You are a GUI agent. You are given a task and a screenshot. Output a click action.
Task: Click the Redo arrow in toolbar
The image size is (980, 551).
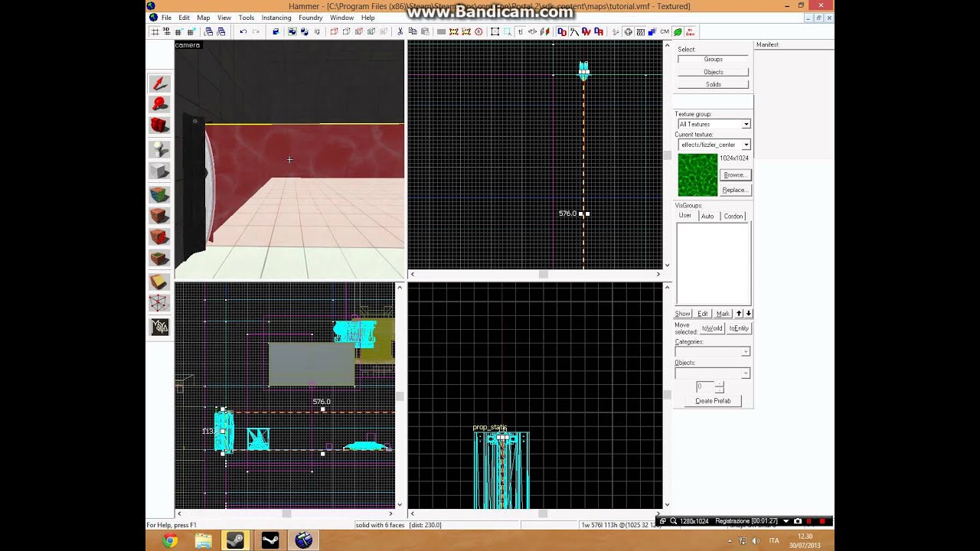click(x=256, y=31)
